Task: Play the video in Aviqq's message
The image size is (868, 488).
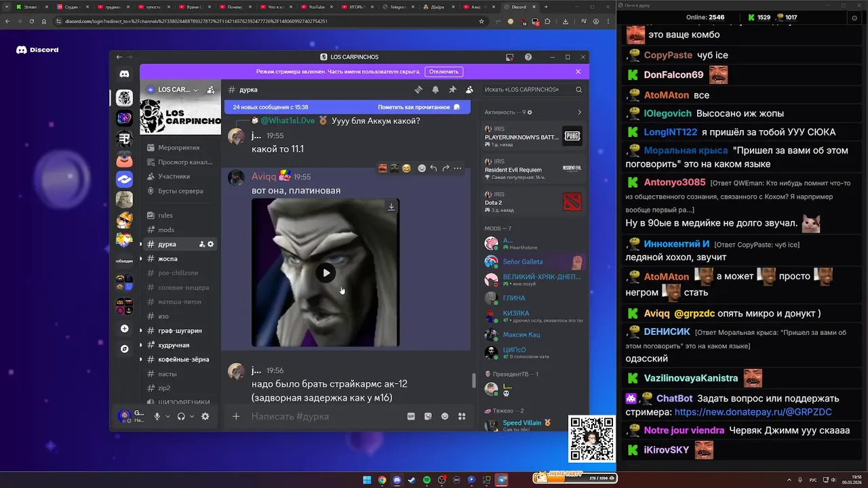Action: (326, 272)
